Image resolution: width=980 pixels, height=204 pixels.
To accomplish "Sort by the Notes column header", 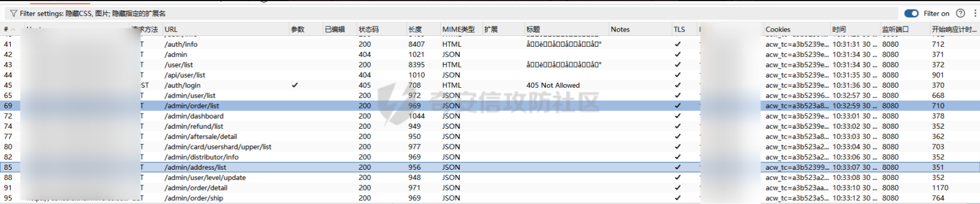I will click(620, 29).
